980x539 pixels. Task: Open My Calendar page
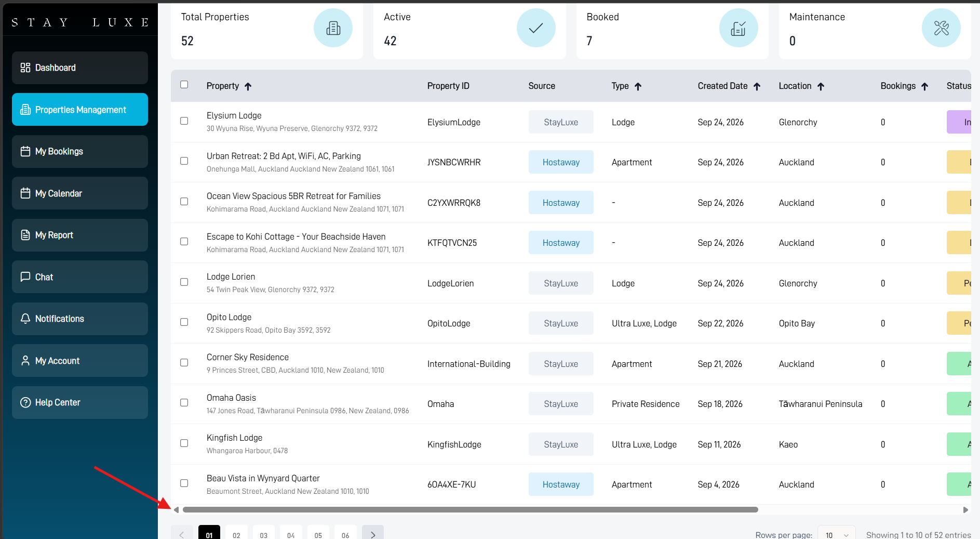[x=80, y=193]
